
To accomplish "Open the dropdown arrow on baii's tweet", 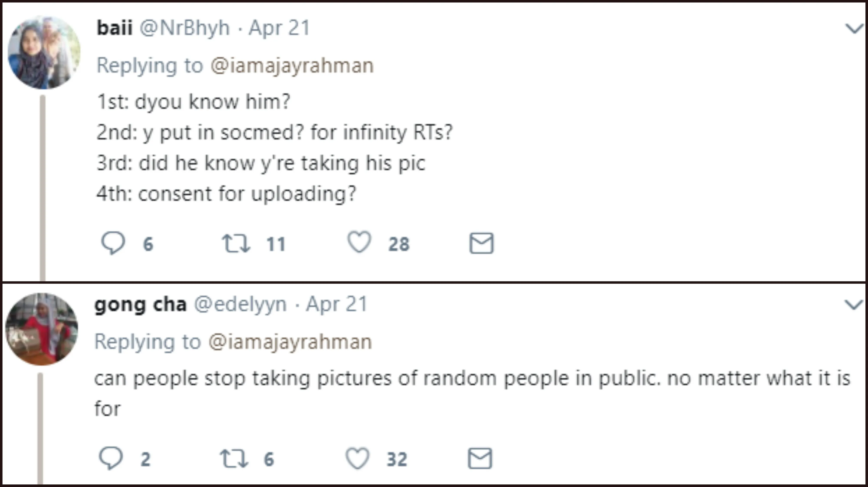I will click(854, 29).
